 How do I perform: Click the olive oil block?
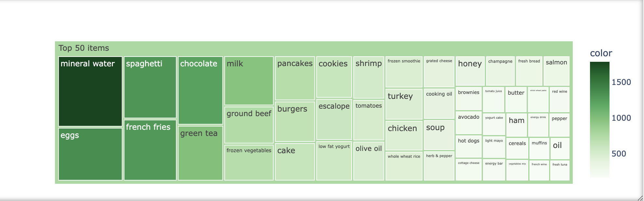[369, 161]
